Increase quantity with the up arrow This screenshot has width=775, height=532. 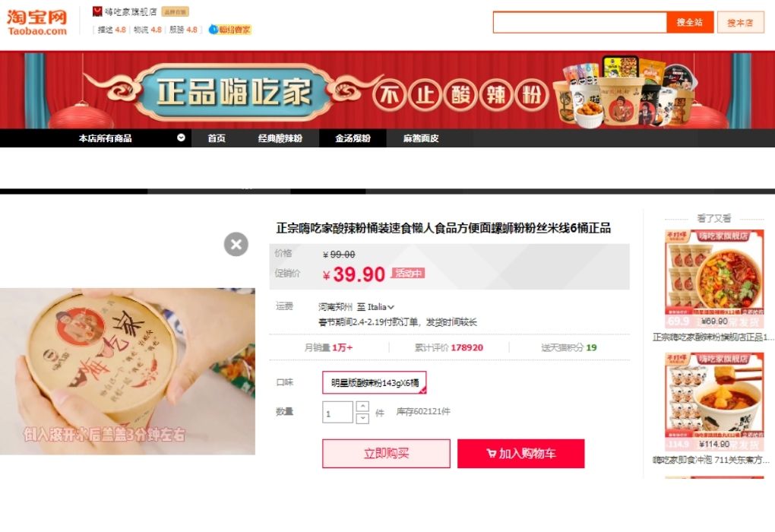362,407
